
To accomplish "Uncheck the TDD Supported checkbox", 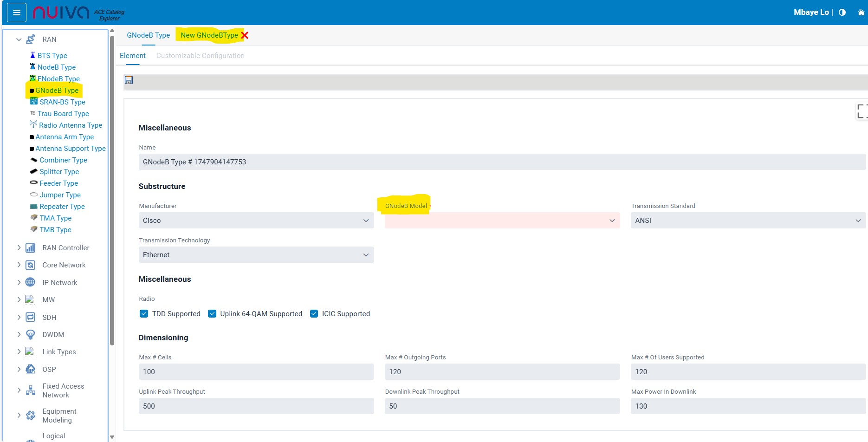I will (144, 314).
